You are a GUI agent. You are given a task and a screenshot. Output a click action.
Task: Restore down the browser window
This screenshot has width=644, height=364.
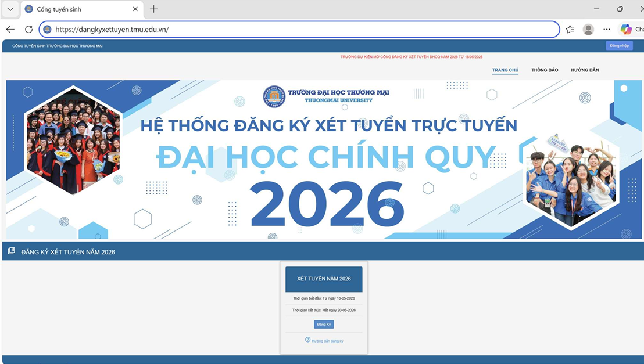(620, 9)
